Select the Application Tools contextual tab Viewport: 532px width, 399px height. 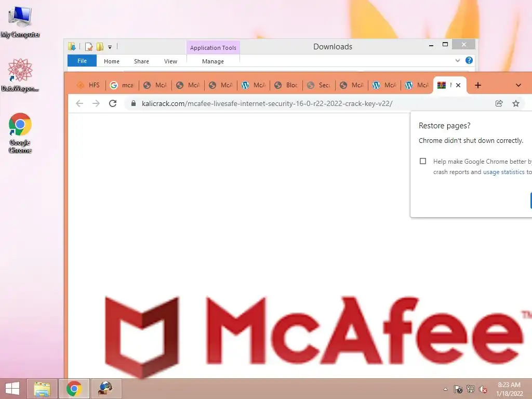click(213, 48)
